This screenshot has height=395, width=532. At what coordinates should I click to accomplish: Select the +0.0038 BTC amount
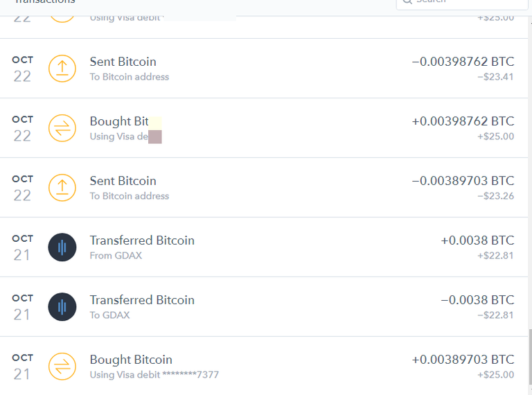coord(477,240)
